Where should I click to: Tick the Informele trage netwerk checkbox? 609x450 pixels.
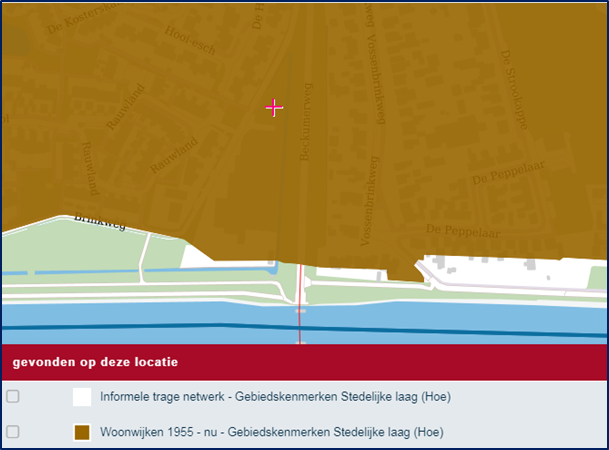13,396
